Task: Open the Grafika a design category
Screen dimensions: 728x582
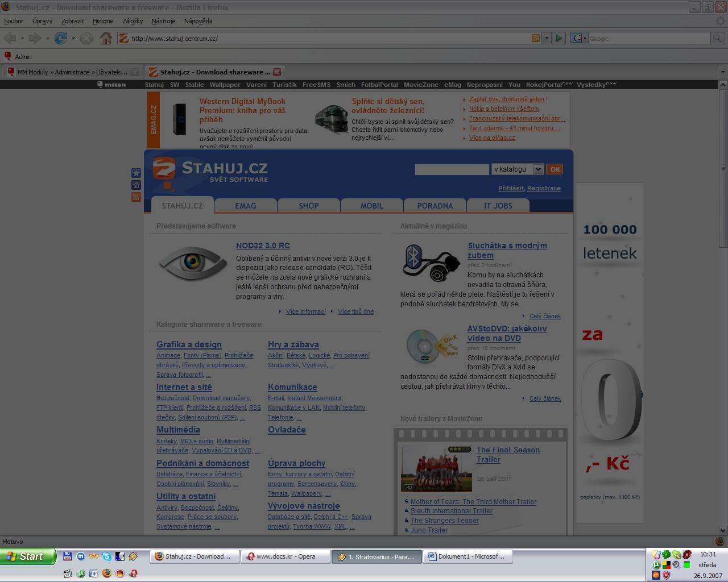Action: click(189, 344)
